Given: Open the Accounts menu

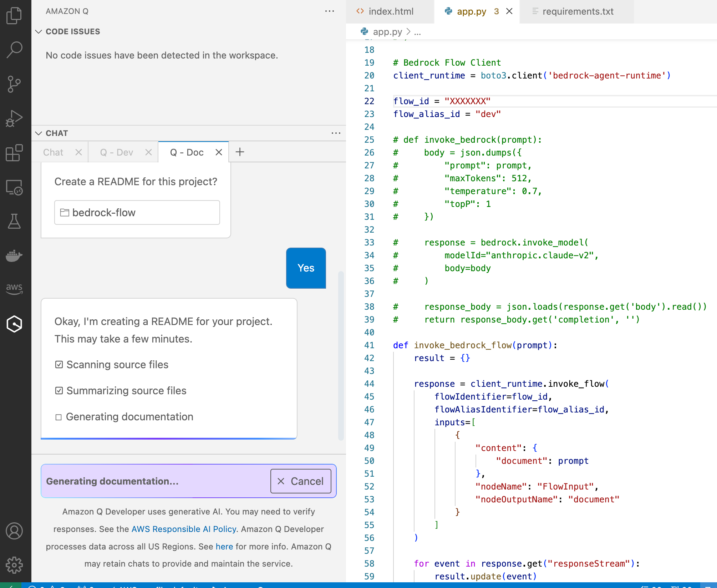Looking at the screenshot, I should pyautogui.click(x=14, y=531).
